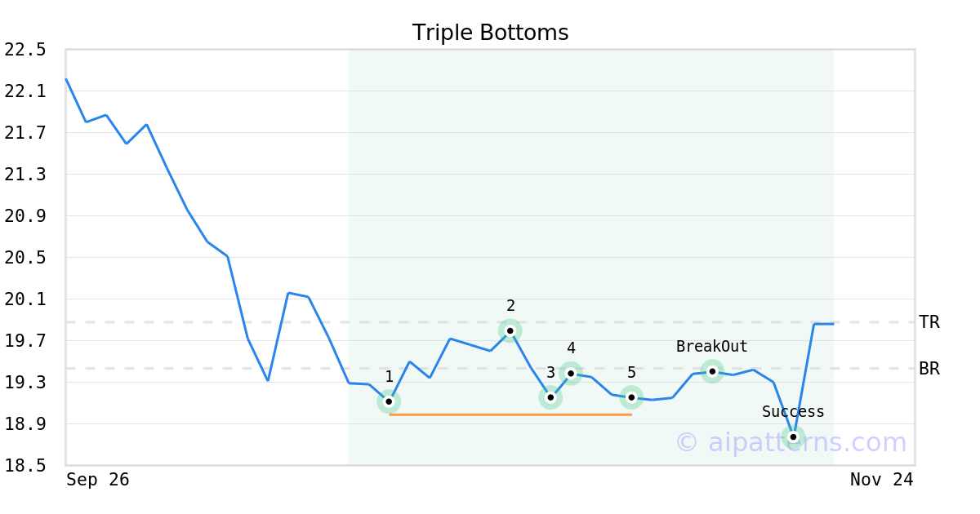This screenshot has height=514, width=980.
Task: Click the 20.1 y-axis price label
Action: pyautogui.click(x=25, y=299)
